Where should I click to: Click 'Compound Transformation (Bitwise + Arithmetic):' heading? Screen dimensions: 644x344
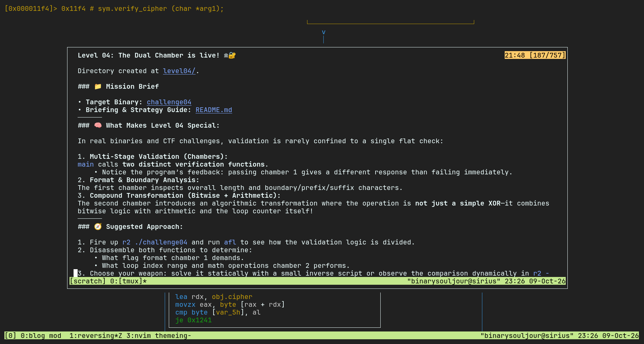pos(185,195)
